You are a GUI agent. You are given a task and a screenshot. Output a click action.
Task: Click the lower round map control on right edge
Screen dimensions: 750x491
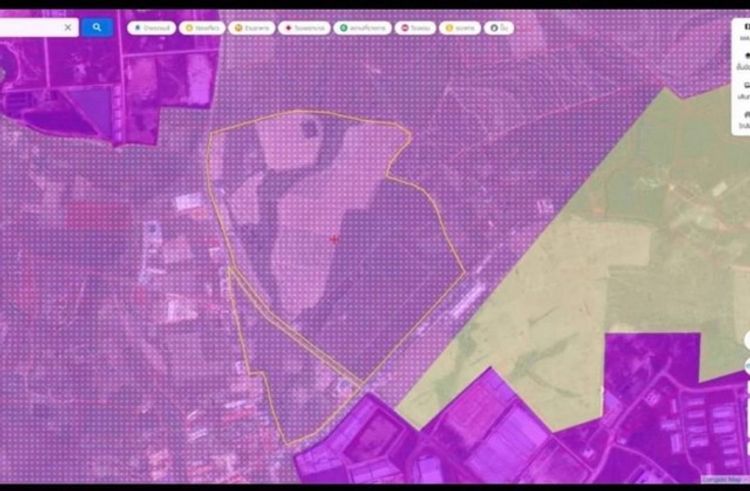tap(746, 367)
